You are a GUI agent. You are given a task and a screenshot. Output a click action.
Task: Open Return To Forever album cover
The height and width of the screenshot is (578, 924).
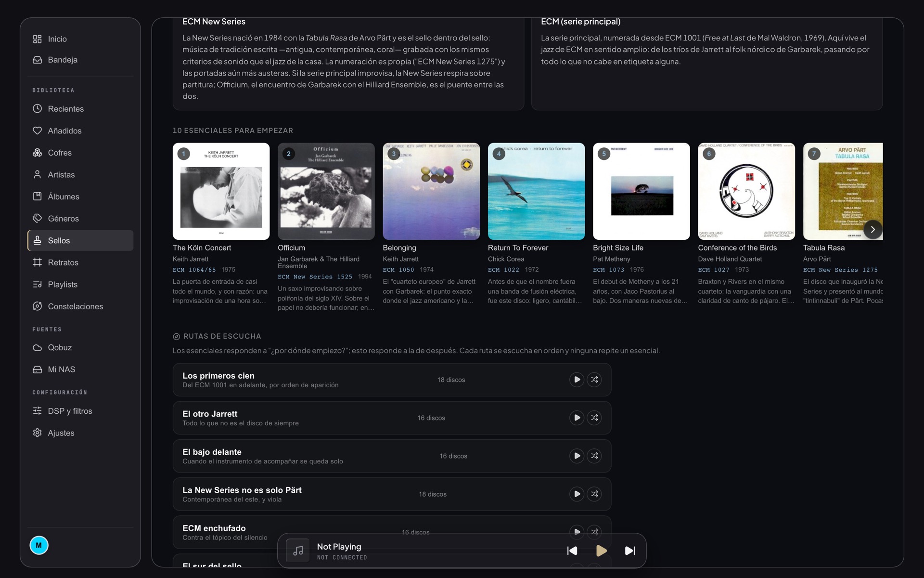click(x=536, y=191)
